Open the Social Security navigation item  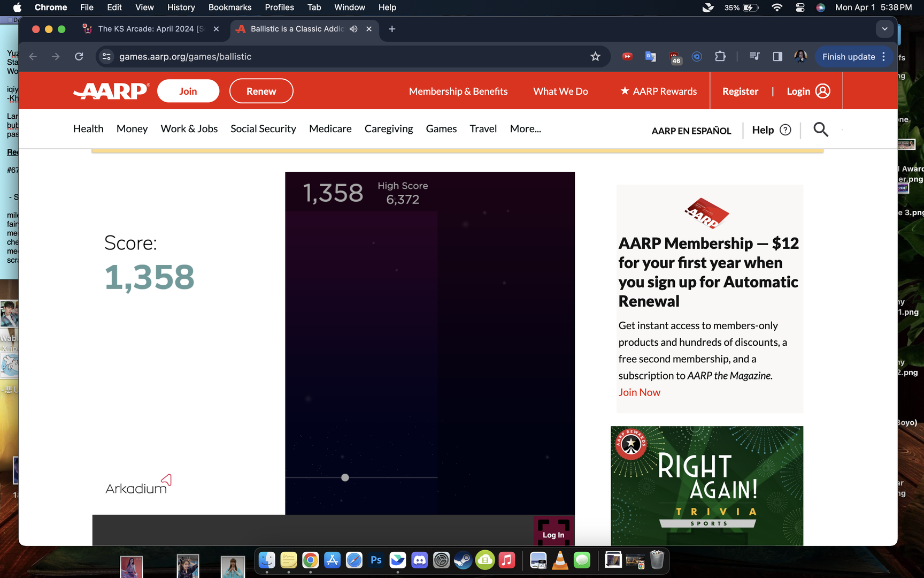[263, 129]
